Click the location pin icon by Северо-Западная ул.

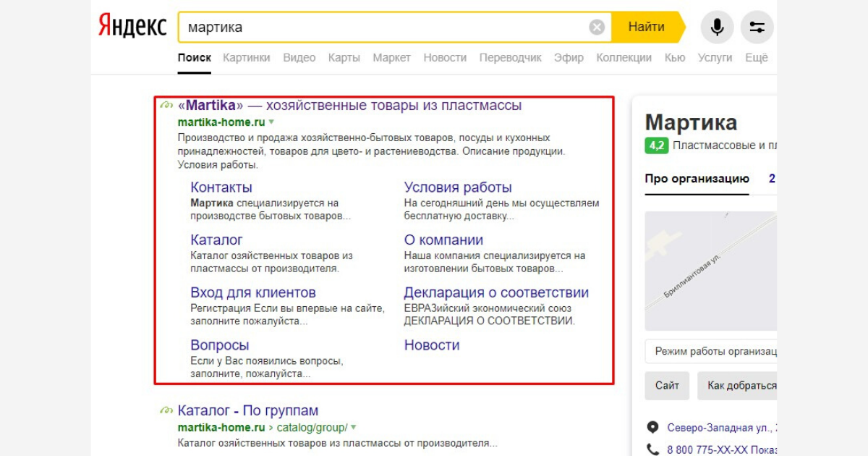pyautogui.click(x=653, y=427)
